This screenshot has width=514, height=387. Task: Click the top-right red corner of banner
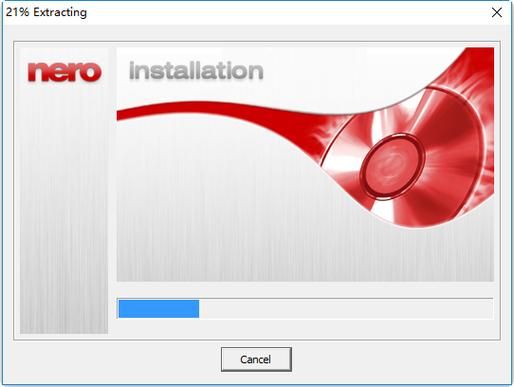[x=483, y=58]
